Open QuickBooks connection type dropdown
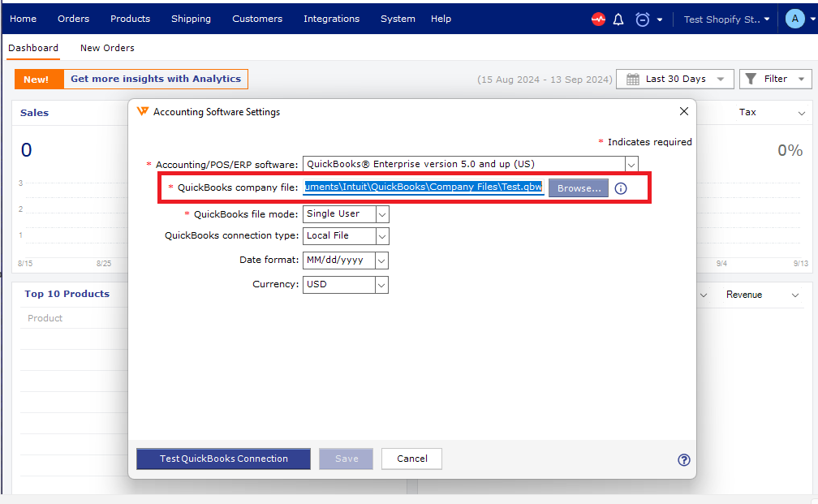Screen dimensions: 818x504 [346, 236]
